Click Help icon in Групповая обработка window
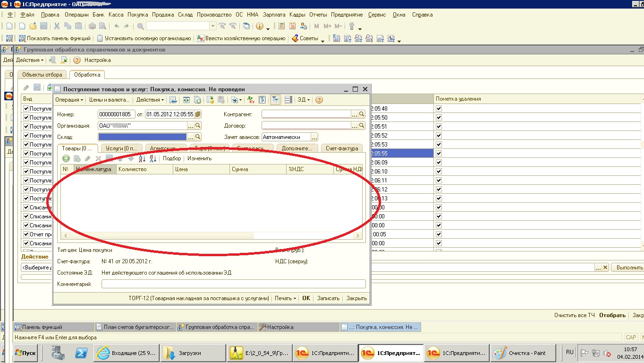Viewport: 644px width, 363px height. point(76,60)
